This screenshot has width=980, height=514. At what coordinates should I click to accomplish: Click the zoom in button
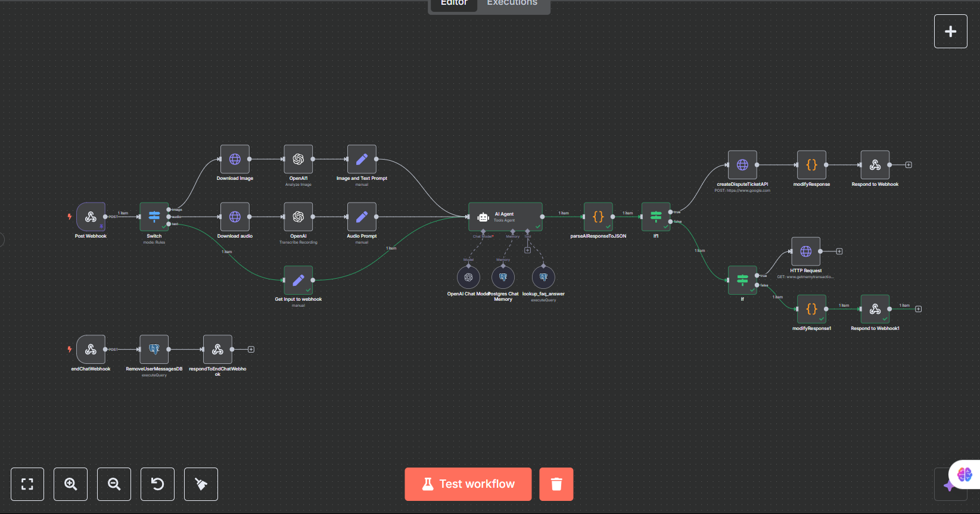[x=71, y=484]
